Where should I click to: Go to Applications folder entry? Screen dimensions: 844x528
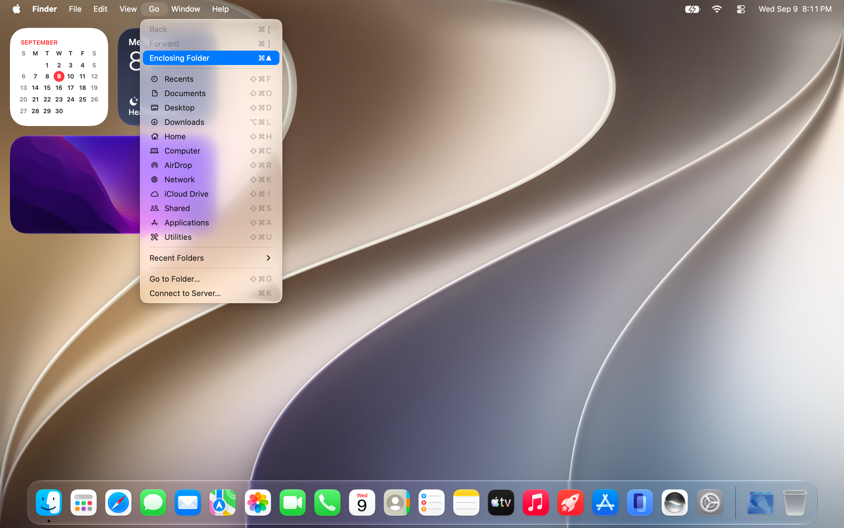tap(211, 222)
